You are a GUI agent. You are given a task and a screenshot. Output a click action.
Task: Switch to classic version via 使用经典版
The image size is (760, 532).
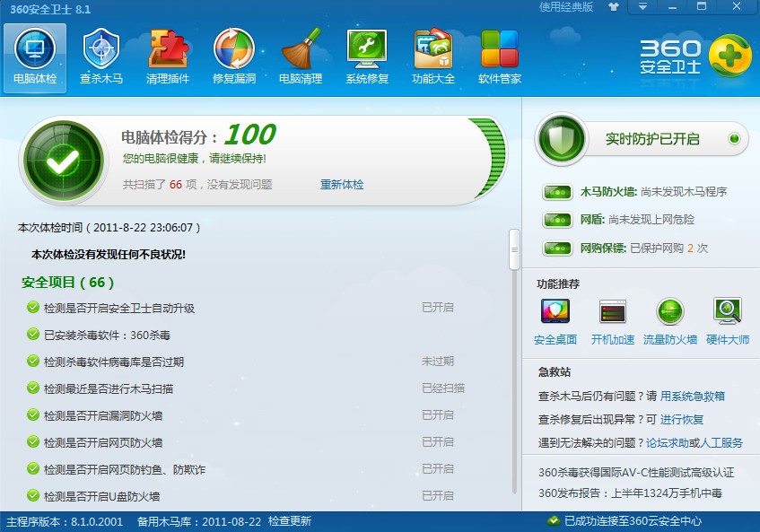pos(566,7)
